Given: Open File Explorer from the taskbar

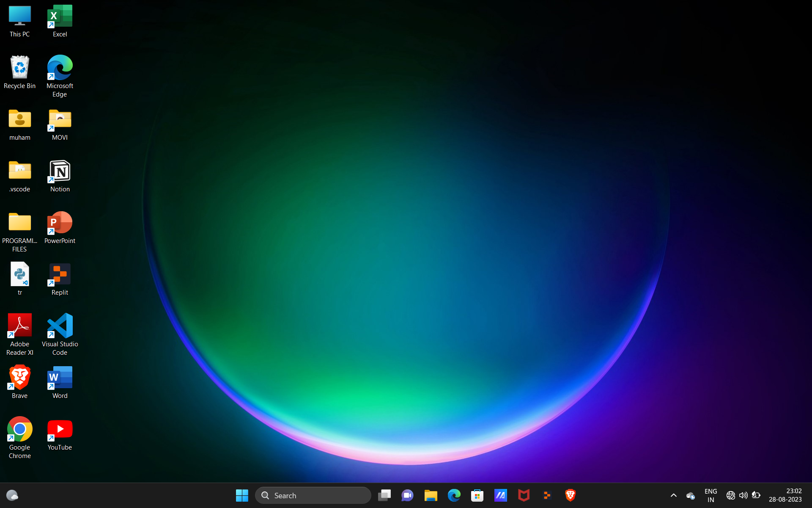Looking at the screenshot, I should pyautogui.click(x=431, y=495).
